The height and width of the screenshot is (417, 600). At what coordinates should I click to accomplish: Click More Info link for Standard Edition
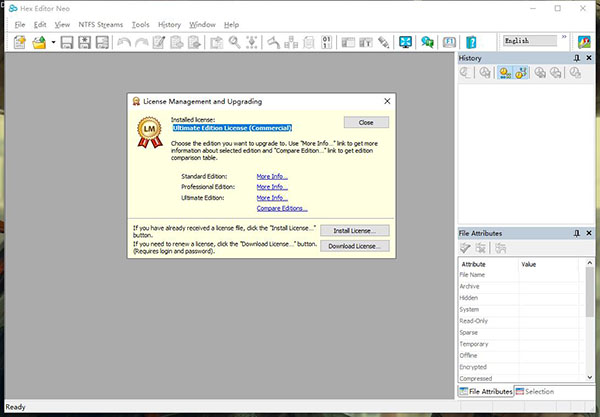[x=271, y=176]
